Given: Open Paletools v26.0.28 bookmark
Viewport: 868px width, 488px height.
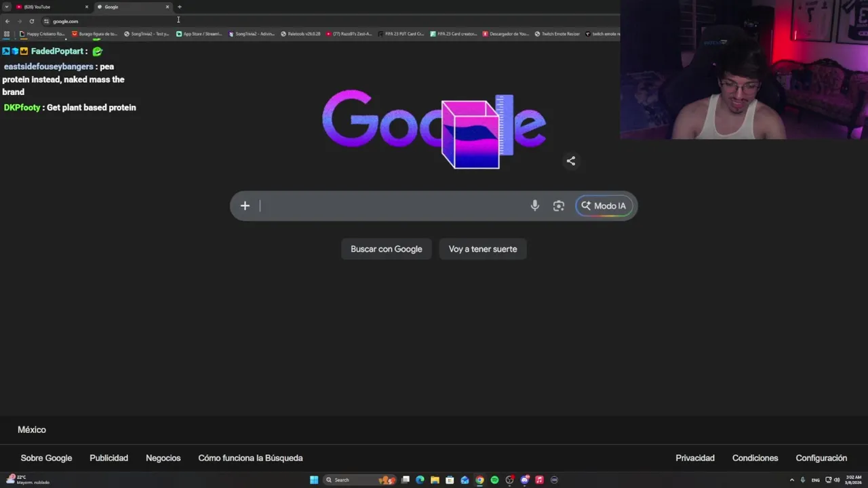Looking at the screenshot, I should tap(300, 34).
